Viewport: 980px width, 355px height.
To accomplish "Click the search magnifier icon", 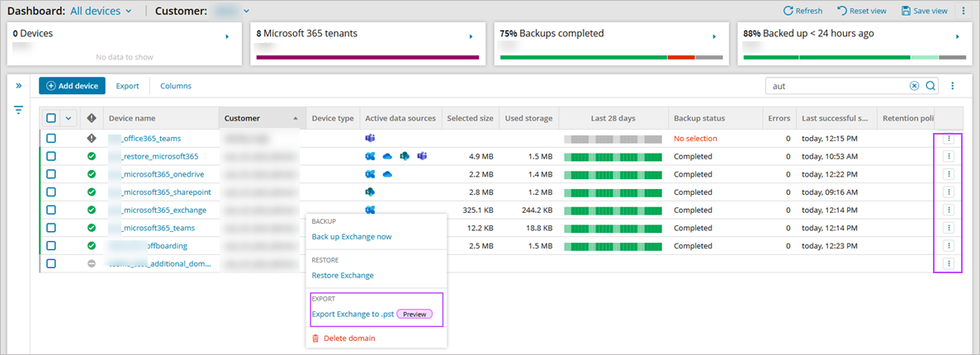I will click(x=930, y=86).
